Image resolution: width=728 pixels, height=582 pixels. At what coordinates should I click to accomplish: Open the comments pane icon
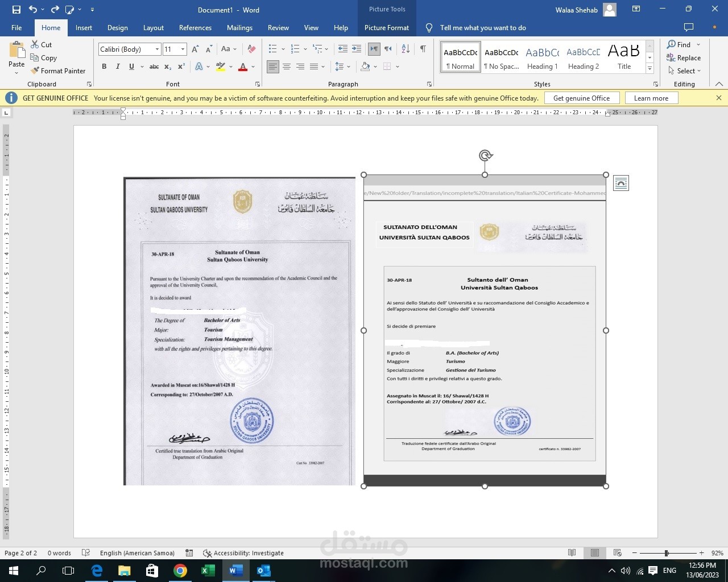click(x=689, y=27)
